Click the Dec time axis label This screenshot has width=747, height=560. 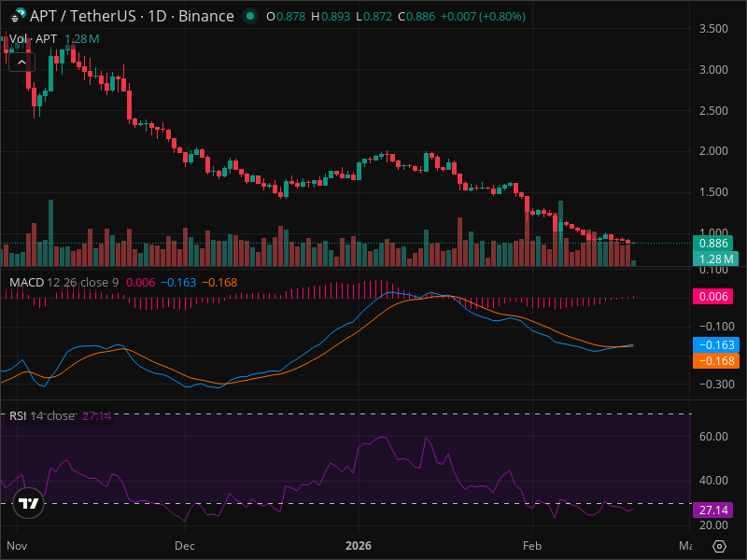[x=184, y=546]
